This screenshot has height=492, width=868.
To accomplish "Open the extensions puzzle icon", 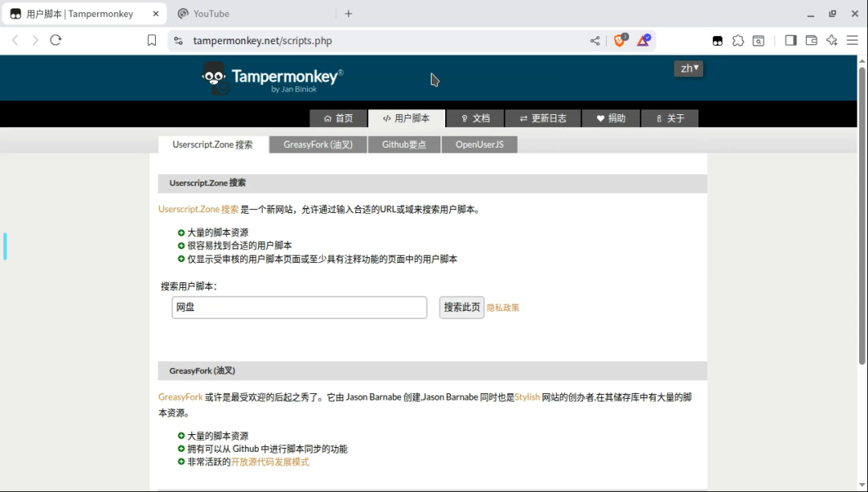I will [738, 40].
